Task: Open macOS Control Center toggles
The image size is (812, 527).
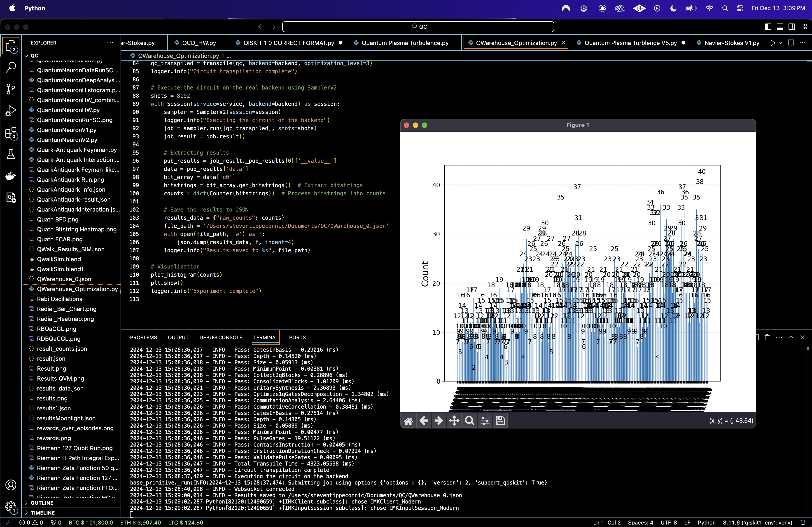Action: [740, 8]
